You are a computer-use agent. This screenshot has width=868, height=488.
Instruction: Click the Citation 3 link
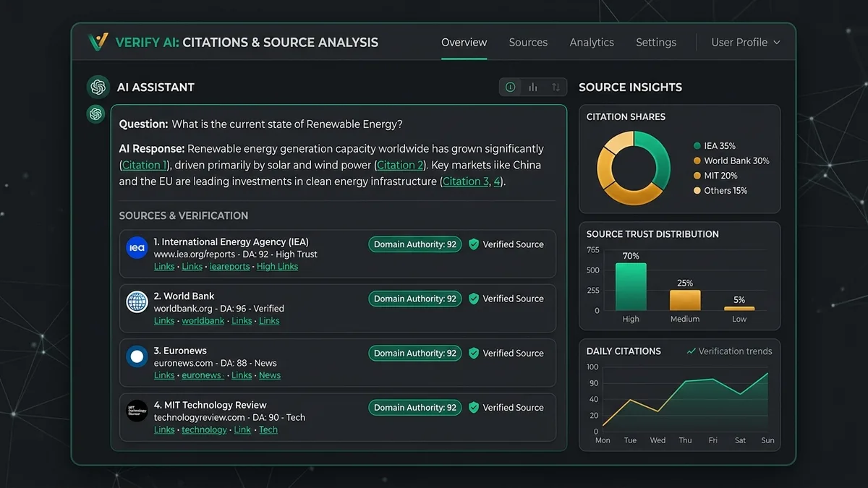466,181
